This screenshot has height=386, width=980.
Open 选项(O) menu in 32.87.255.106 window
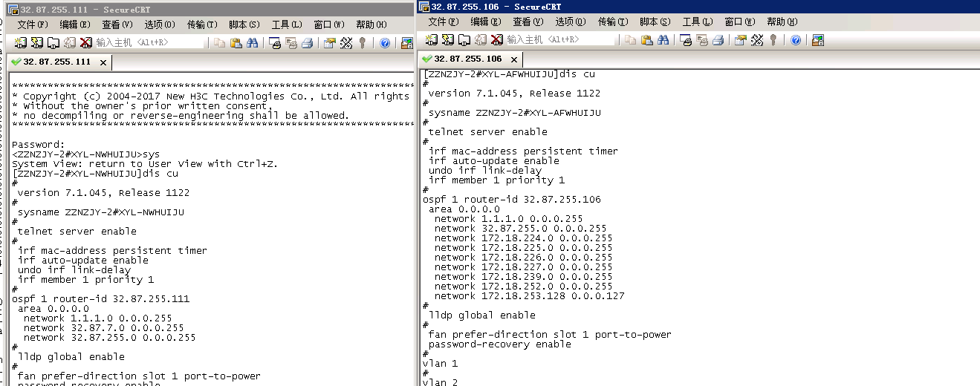tap(570, 22)
